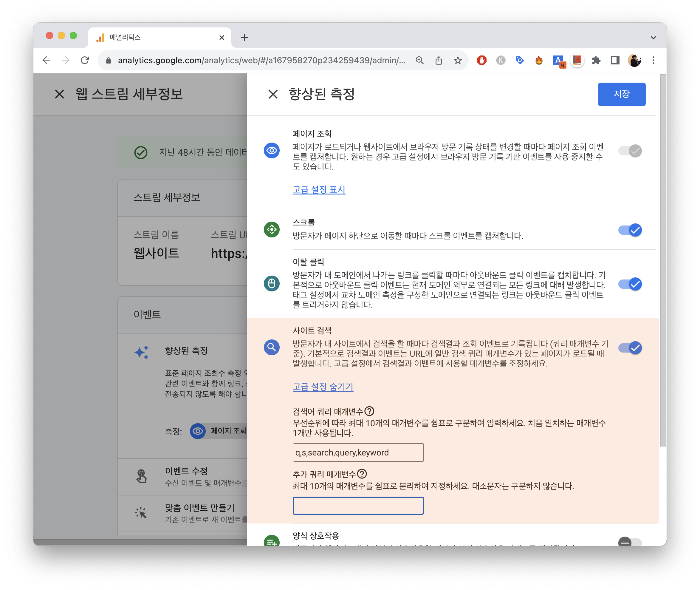Bookmark this page with star icon
Image resolution: width=700 pixels, height=590 pixels.
[x=458, y=60]
